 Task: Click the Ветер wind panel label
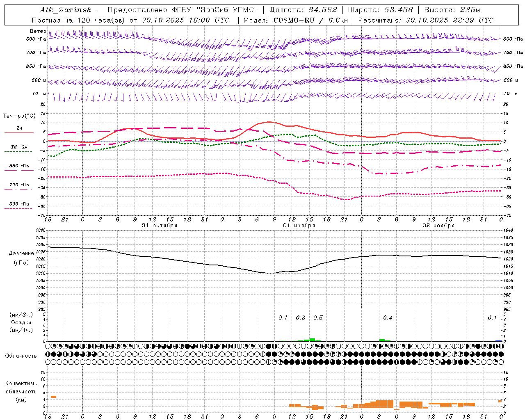click(x=38, y=31)
